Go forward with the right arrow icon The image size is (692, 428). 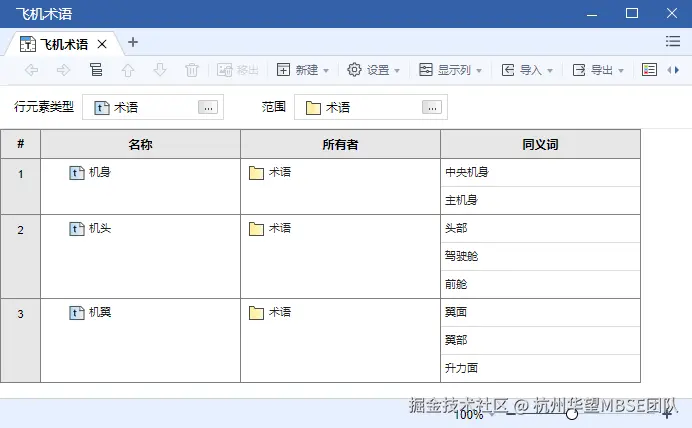63,70
